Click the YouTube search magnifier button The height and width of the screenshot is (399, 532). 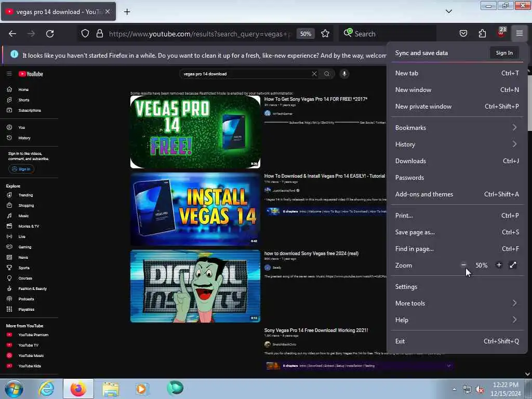327,74
